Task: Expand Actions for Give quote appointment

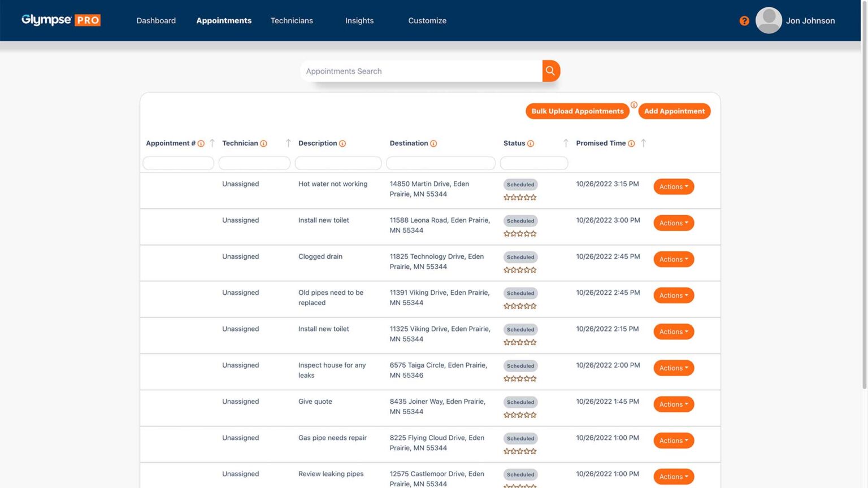Action: 674,404
